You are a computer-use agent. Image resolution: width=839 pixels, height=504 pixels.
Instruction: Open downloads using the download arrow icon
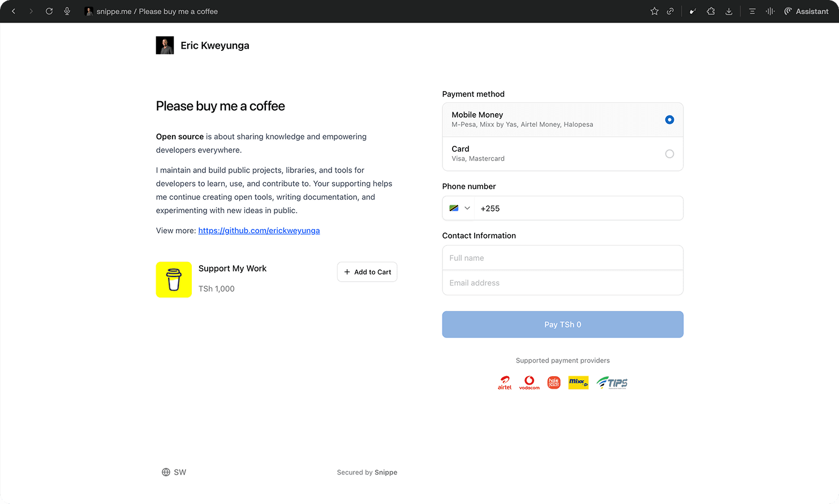point(729,11)
